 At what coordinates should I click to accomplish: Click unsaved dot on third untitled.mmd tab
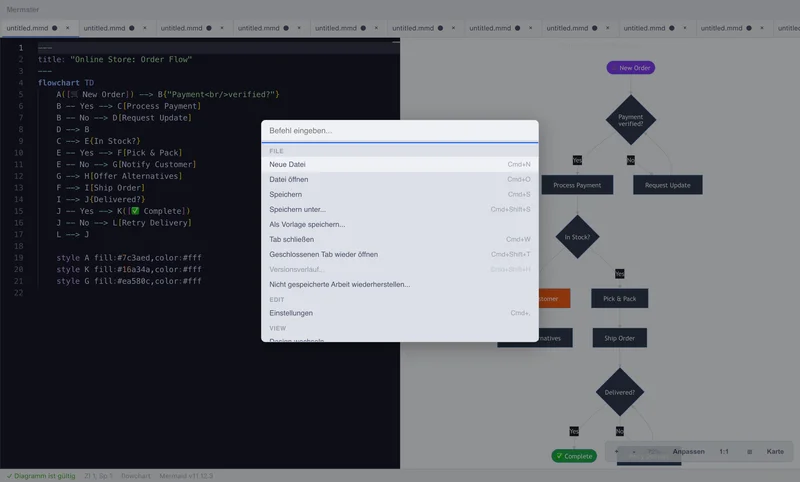tap(209, 28)
